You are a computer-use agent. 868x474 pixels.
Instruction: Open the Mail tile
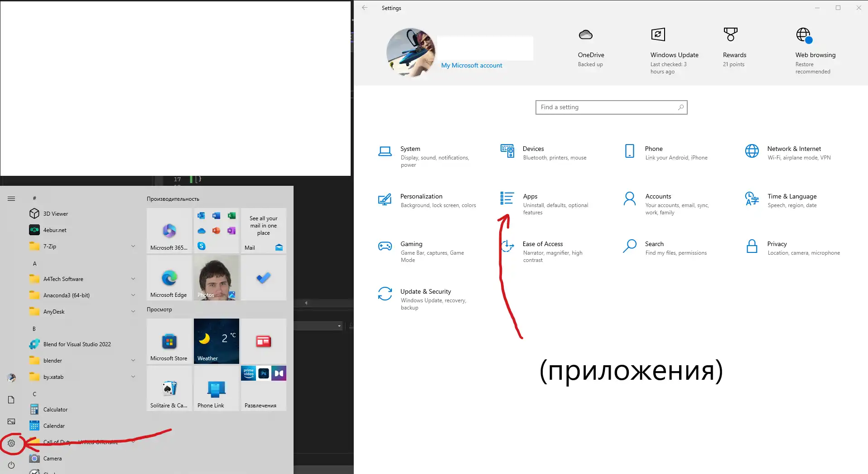click(264, 231)
